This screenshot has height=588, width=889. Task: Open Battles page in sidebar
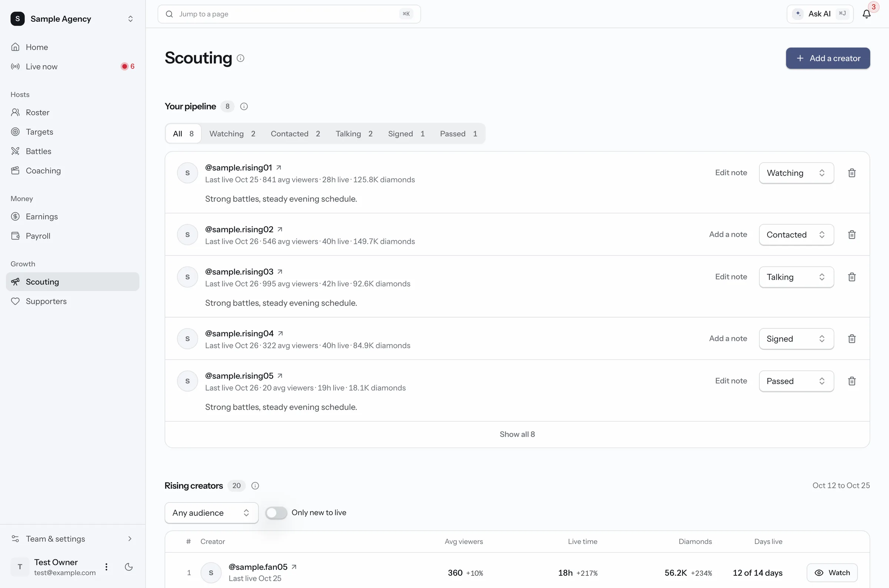[73, 151]
